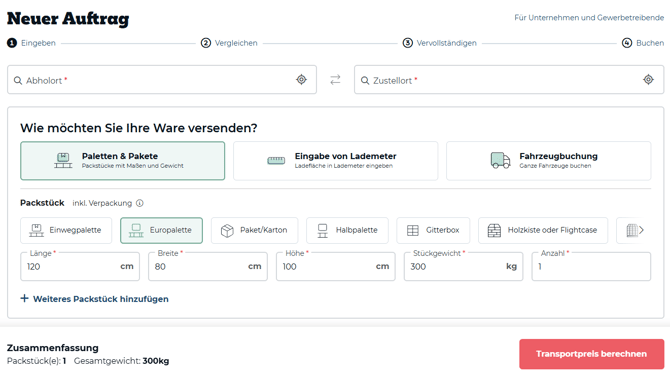Go to step 1 Eingeben

[31, 43]
